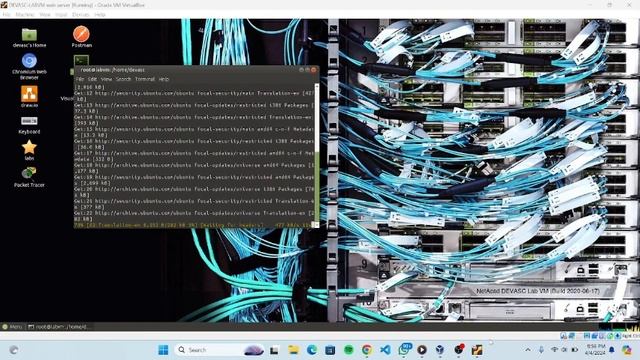Open File Explorer from the taskbar
The image size is (640, 360).
(x=293, y=350)
